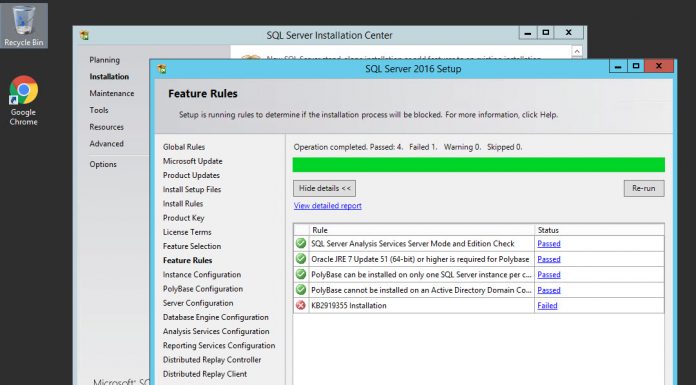Click Install Setup Files step

pos(192,190)
